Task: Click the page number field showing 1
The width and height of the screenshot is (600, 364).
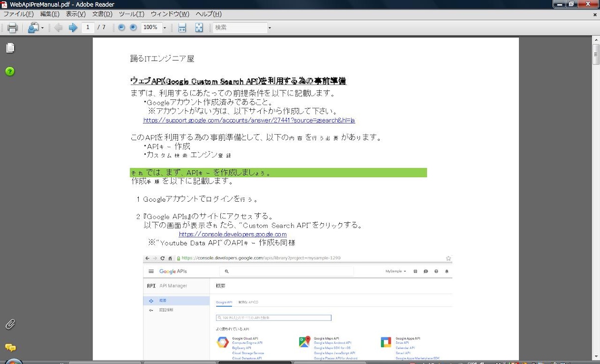Action: click(88, 28)
